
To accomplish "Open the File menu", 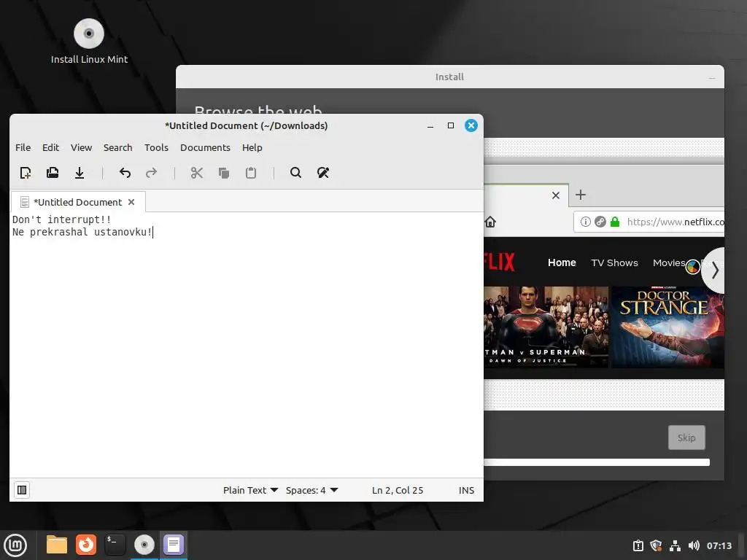I will (23, 147).
